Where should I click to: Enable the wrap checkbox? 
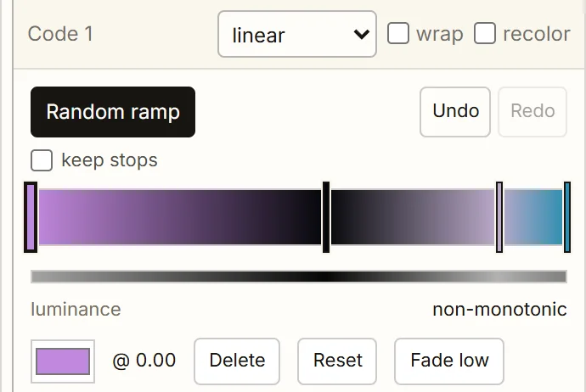397,33
